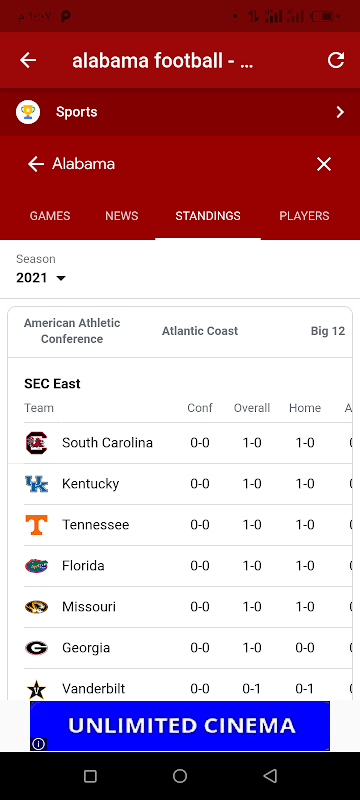Tap the Kentucky UK logo
Viewport: 360px width, 800px height.
point(36,484)
